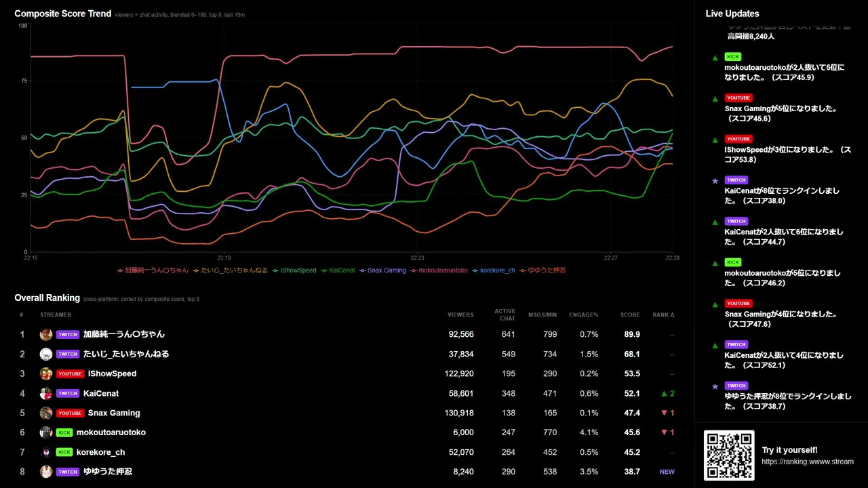Open streamer name 加藤純一うんこちゃん in the ranking table
The image size is (868, 488).
pyautogui.click(x=124, y=334)
